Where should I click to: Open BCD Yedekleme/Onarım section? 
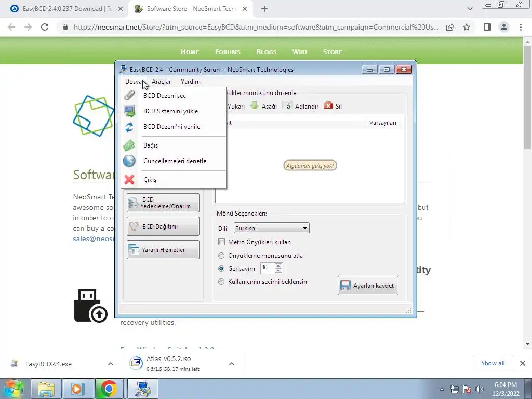[163, 203]
